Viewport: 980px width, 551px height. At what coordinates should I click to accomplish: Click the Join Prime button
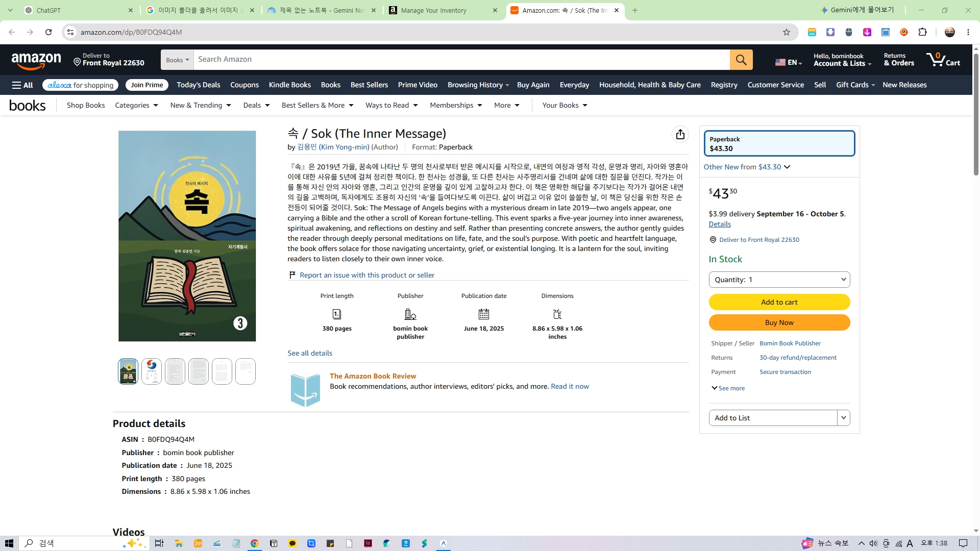tap(147, 85)
